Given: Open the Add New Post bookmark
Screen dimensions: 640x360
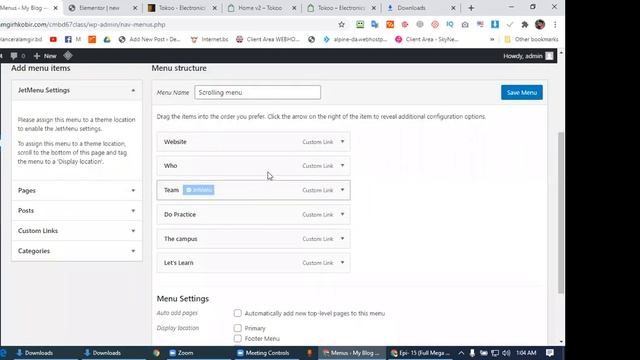Looking at the screenshot, I should coord(149,40).
